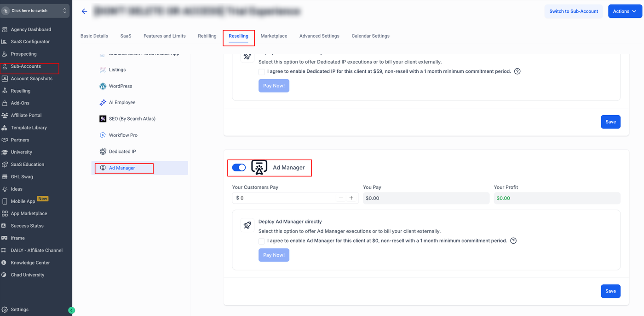Save the Ad Manager settings
644x316 pixels.
[610, 291]
